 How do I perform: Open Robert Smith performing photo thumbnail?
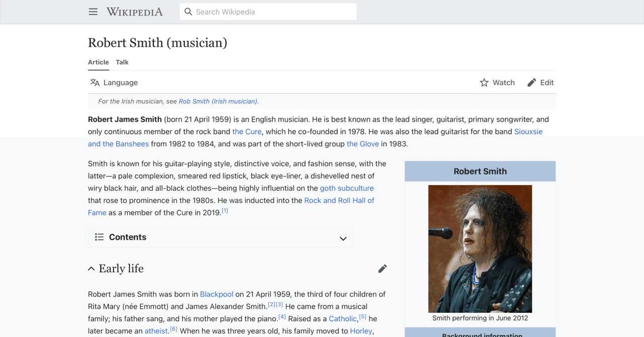coord(480,249)
